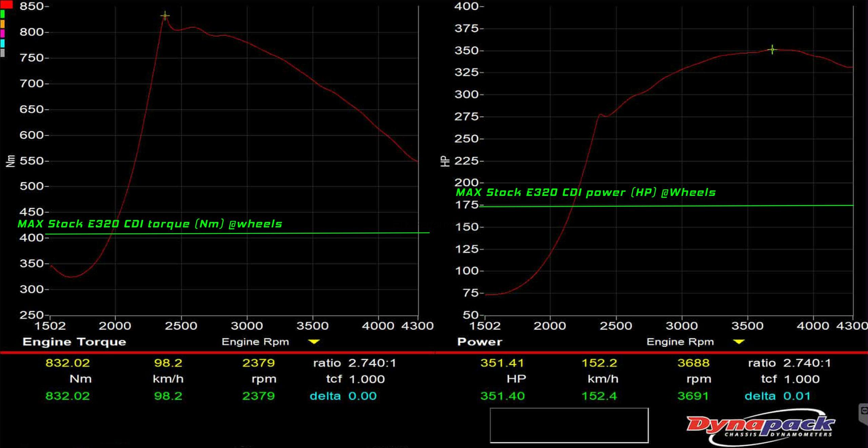This screenshot has height=448, width=868.
Task: Click the empty white-outlined box
Action: coord(569,425)
